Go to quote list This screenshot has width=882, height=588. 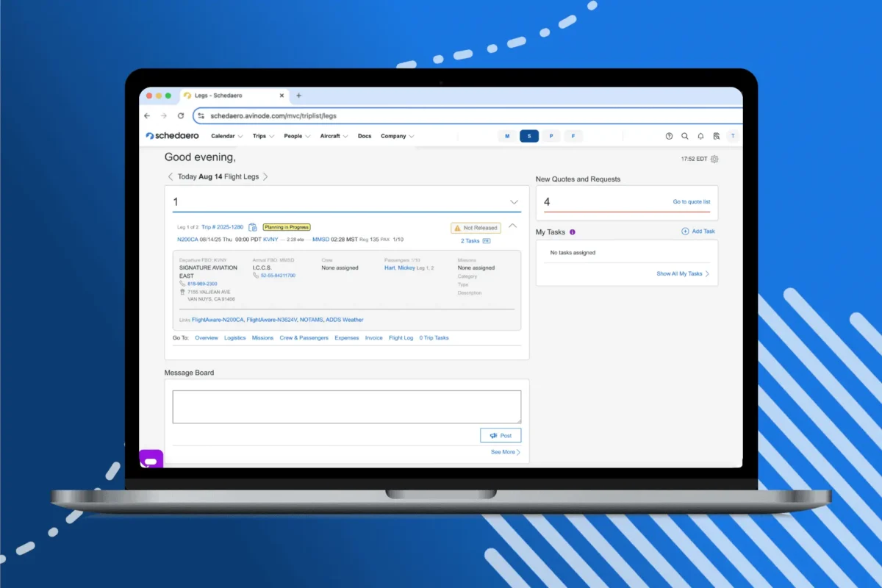coord(692,201)
